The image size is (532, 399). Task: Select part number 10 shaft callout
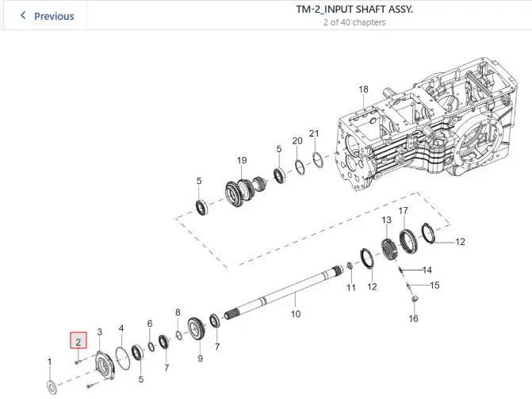296,314
